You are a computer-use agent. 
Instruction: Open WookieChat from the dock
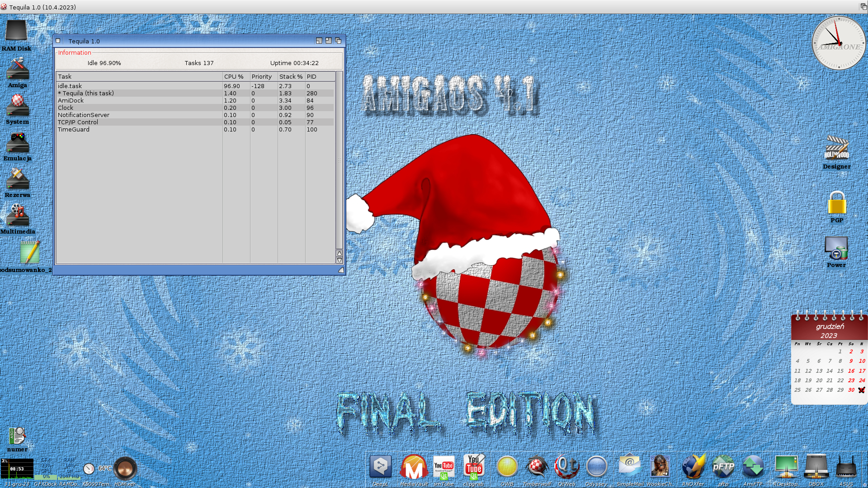tap(660, 470)
